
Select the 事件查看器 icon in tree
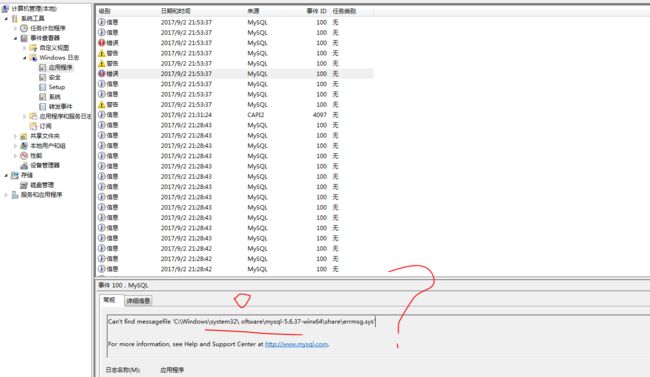24,38
